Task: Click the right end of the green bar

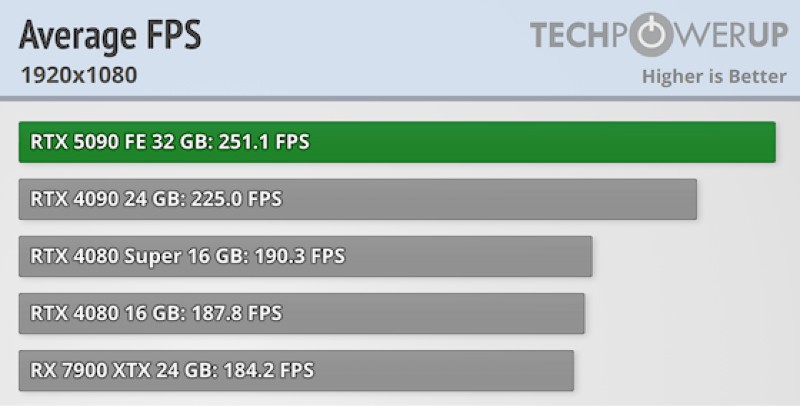Action: tap(770, 142)
